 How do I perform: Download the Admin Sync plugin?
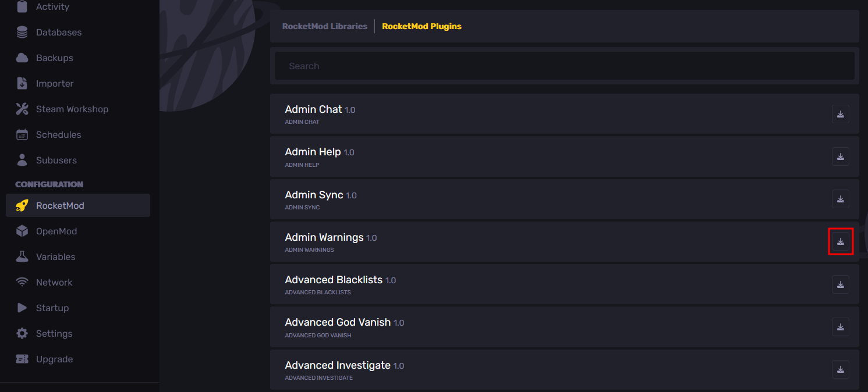tap(840, 199)
